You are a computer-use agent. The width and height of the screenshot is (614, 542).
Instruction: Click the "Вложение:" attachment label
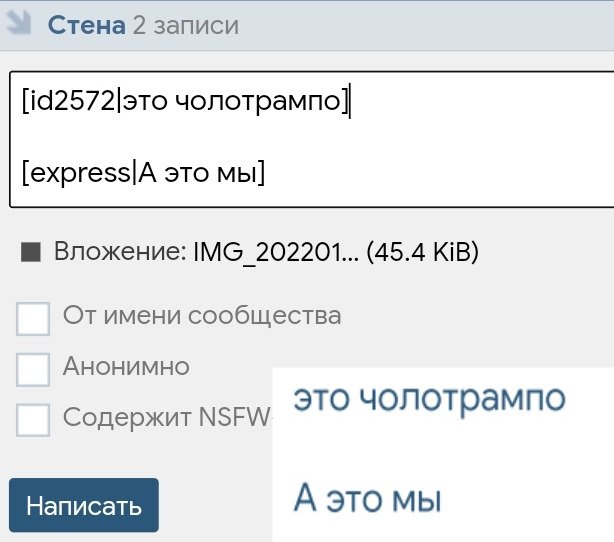[115, 253]
